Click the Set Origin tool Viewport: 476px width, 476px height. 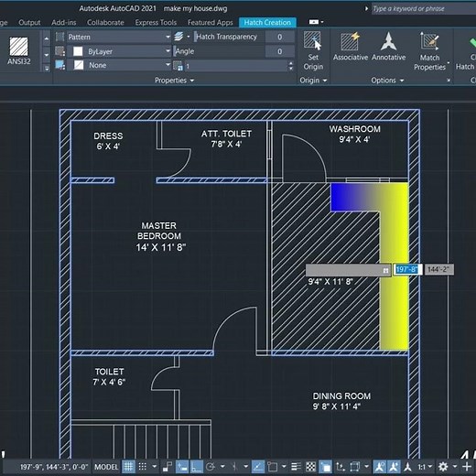coord(313,51)
